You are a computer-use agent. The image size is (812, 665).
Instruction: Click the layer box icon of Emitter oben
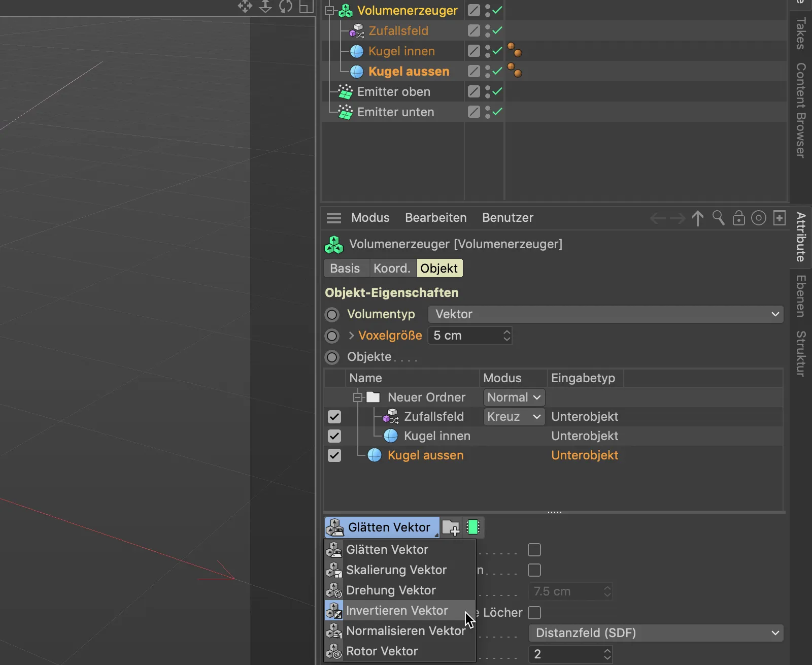pyautogui.click(x=474, y=91)
